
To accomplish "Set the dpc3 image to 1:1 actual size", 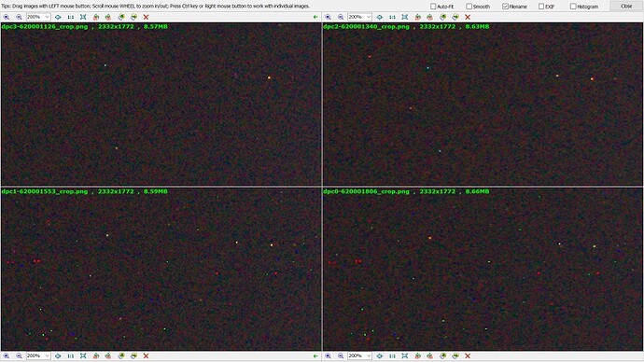I will pyautogui.click(x=71, y=17).
